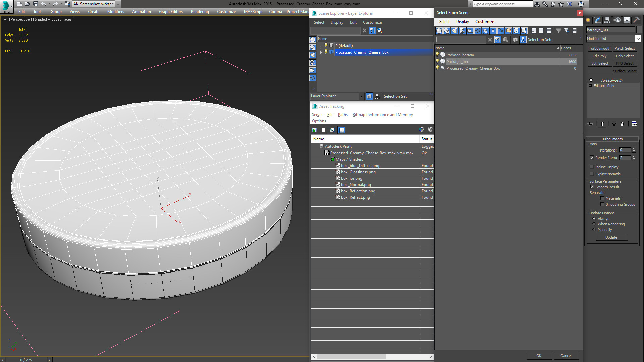Toggle Render Iters checkbox

pos(592,158)
